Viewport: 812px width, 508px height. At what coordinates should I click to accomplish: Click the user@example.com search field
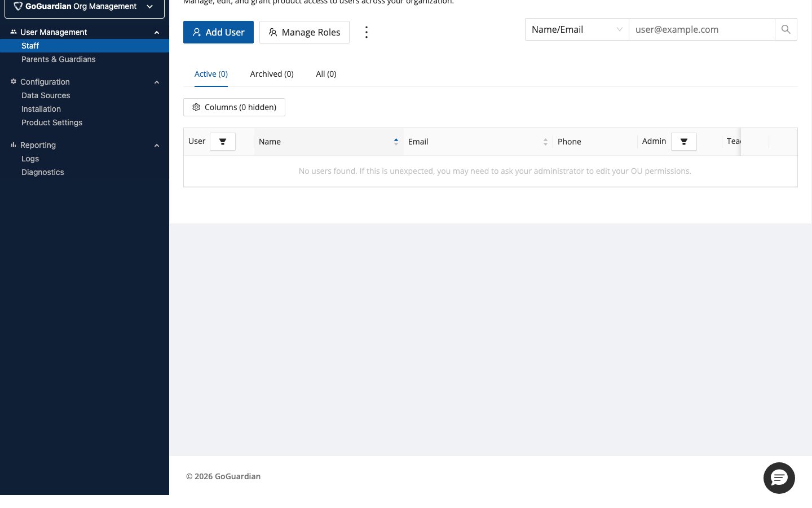click(x=701, y=29)
